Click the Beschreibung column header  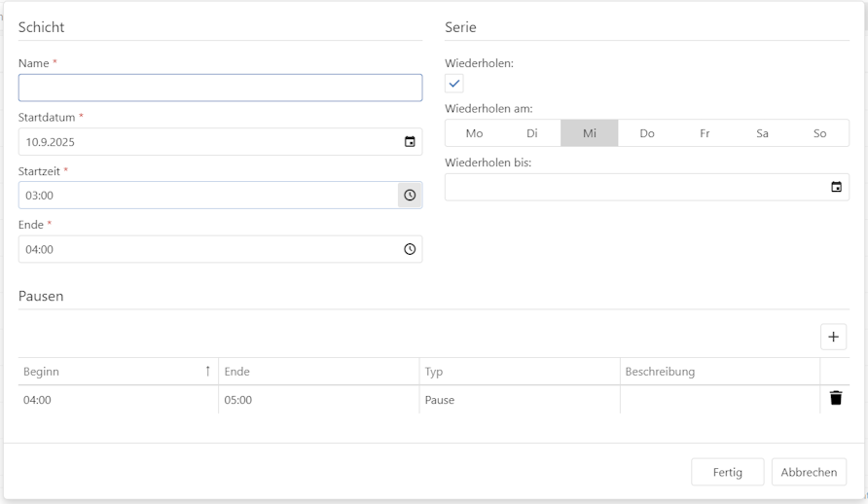[719, 372]
